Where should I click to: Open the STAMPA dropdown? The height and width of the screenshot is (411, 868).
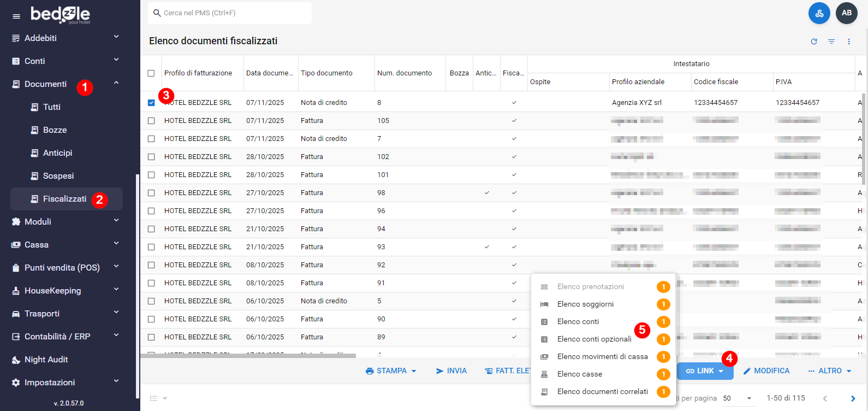[x=391, y=371]
